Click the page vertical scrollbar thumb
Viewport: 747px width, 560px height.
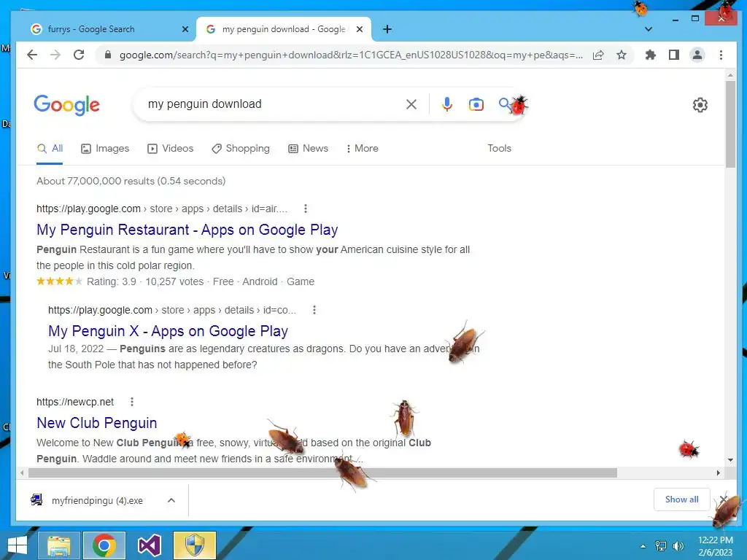click(730, 124)
